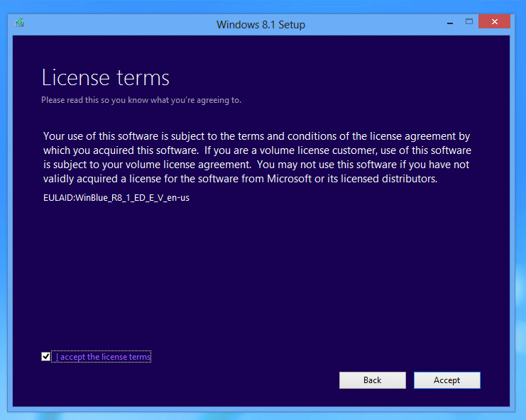526x420 pixels.
Task: Click the EULAID:WinBlue_R8_1_ED_E_V_en-us text
Action: pyautogui.click(x=116, y=198)
